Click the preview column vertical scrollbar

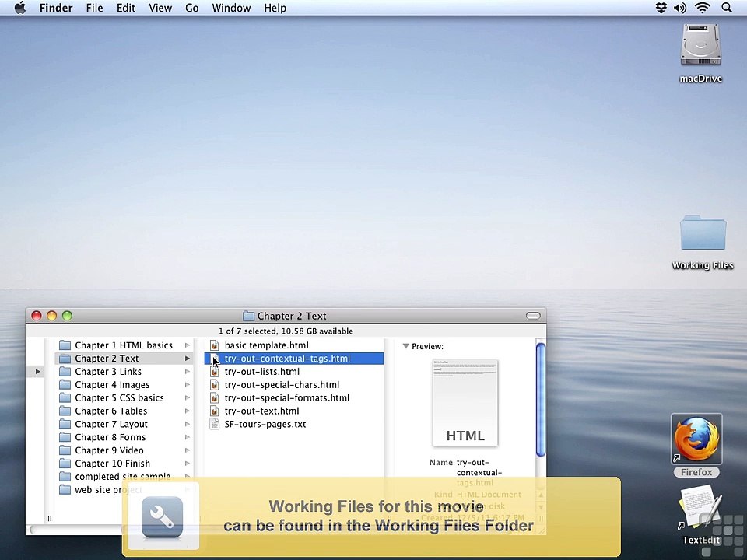coord(540,398)
